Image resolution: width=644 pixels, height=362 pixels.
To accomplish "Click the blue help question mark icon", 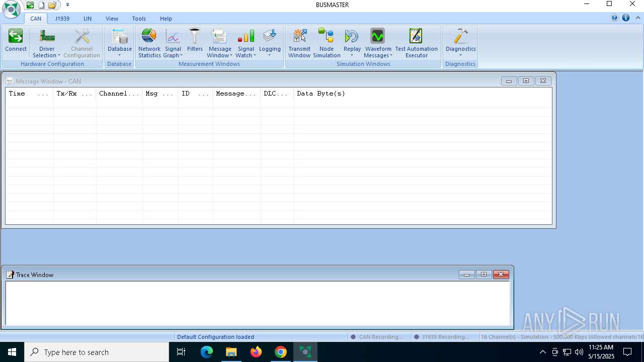I will click(x=614, y=18).
